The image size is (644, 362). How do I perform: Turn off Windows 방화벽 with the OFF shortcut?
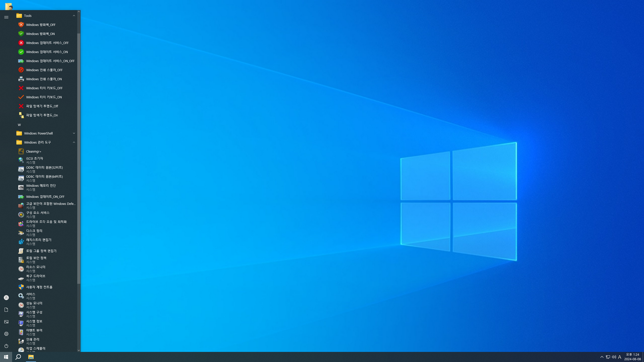point(41,25)
